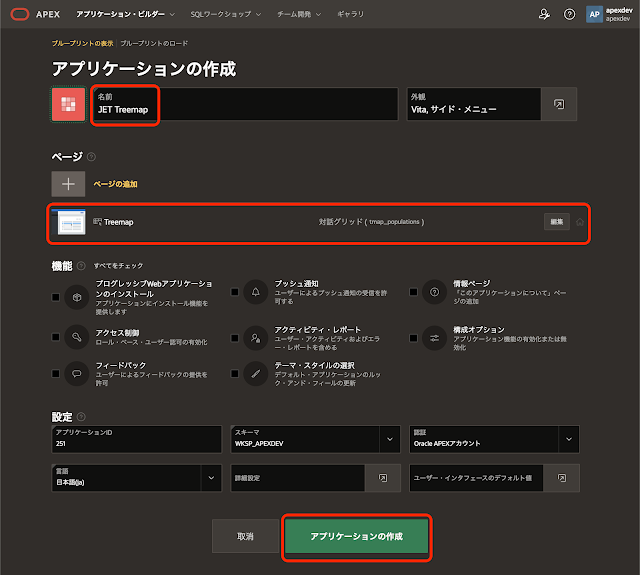Click the help icon next to 機能
Viewport: 640px width, 575px height.
pos(81,266)
